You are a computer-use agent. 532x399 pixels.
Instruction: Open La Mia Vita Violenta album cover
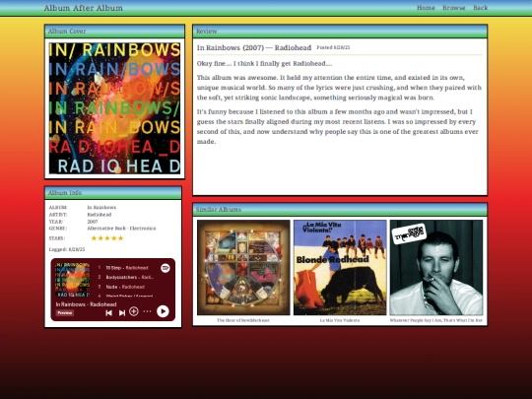point(340,267)
